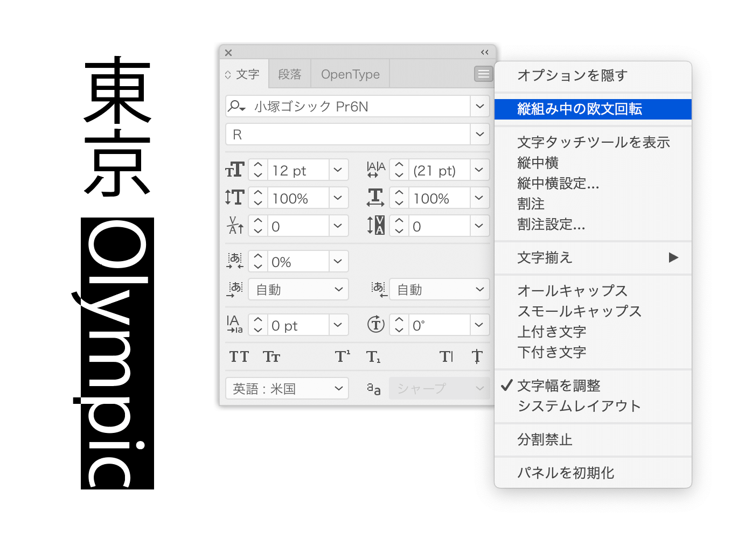Switch to the 文字 tab

point(244,74)
